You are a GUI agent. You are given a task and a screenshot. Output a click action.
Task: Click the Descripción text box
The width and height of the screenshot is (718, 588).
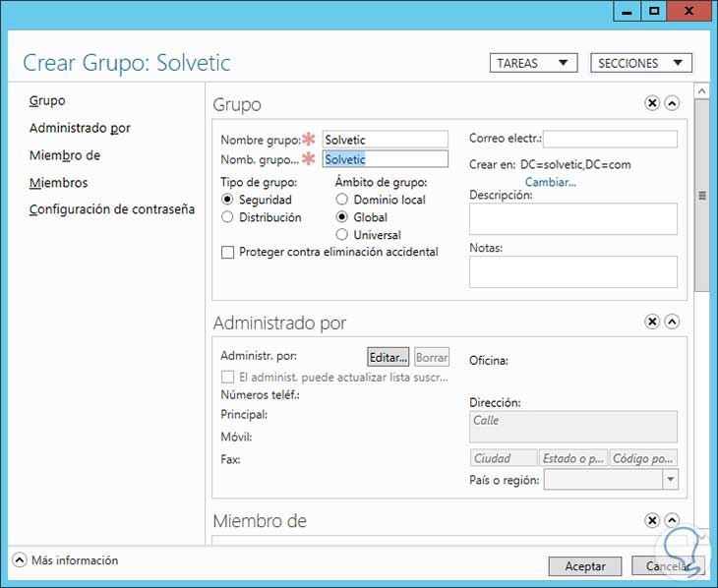point(573,219)
